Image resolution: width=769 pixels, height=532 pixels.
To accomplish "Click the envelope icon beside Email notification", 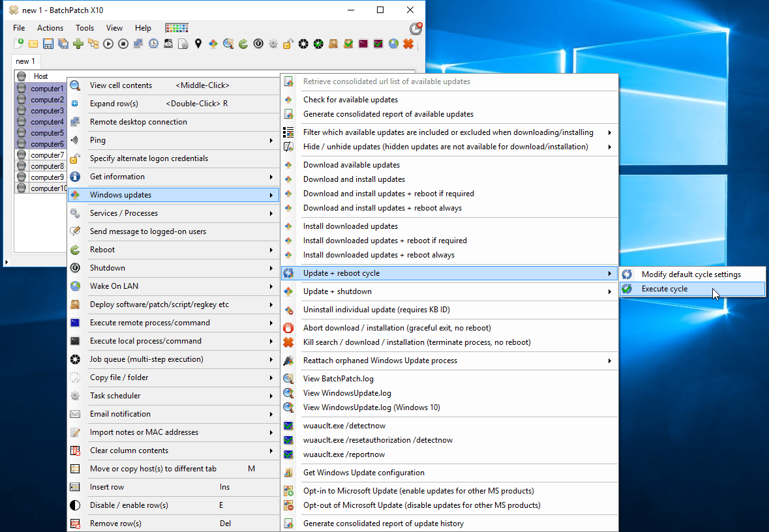I will 75,414.
